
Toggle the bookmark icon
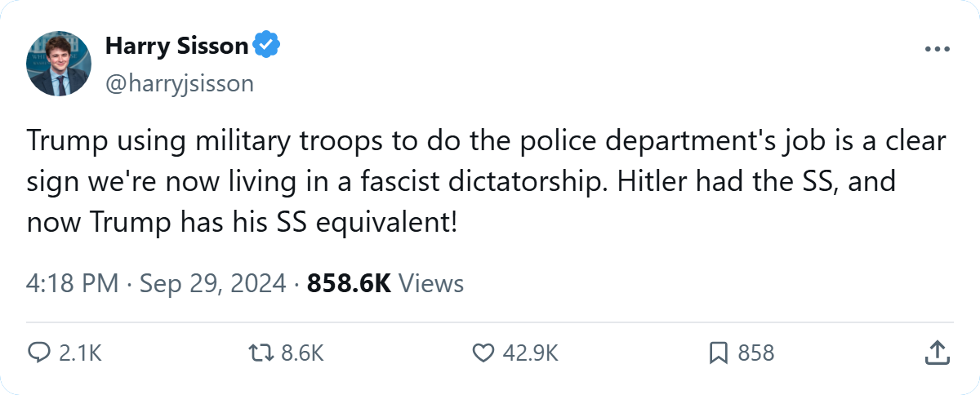point(719,353)
